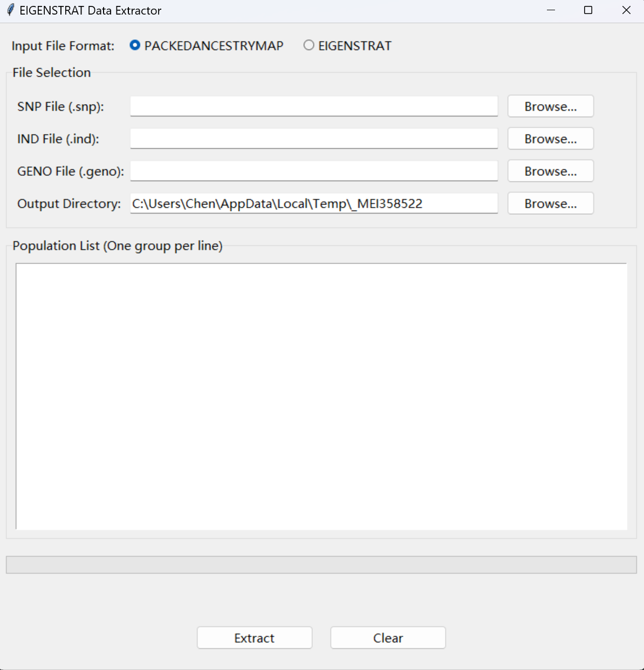This screenshot has height=670, width=644.
Task: Browse for the SNP file
Action: click(550, 106)
